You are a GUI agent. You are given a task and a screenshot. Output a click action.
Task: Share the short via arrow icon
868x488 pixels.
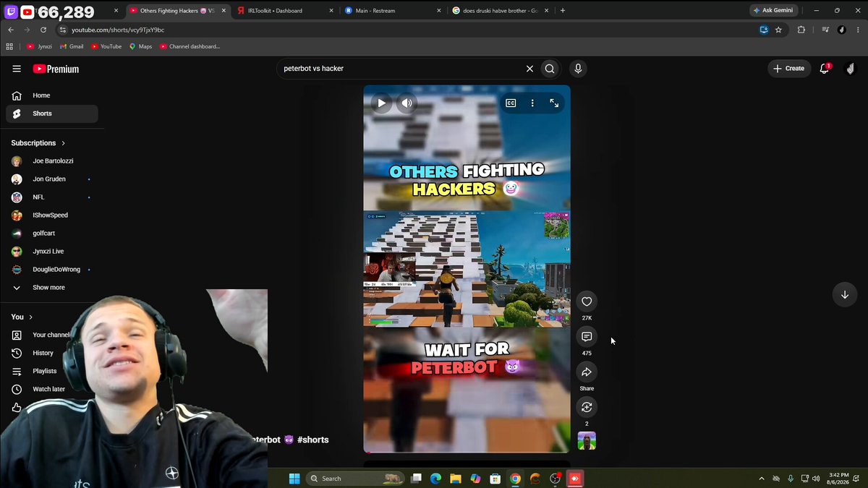coord(587,372)
